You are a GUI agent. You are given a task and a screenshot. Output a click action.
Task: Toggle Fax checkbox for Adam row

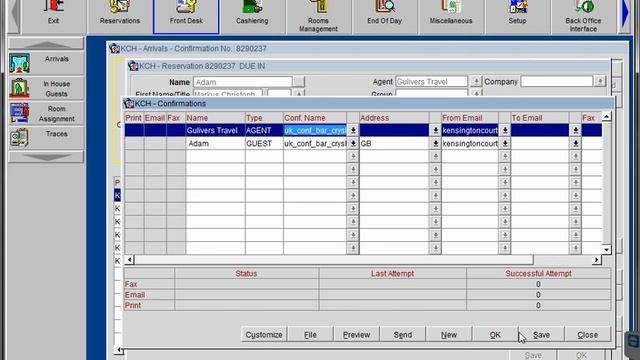(176, 144)
